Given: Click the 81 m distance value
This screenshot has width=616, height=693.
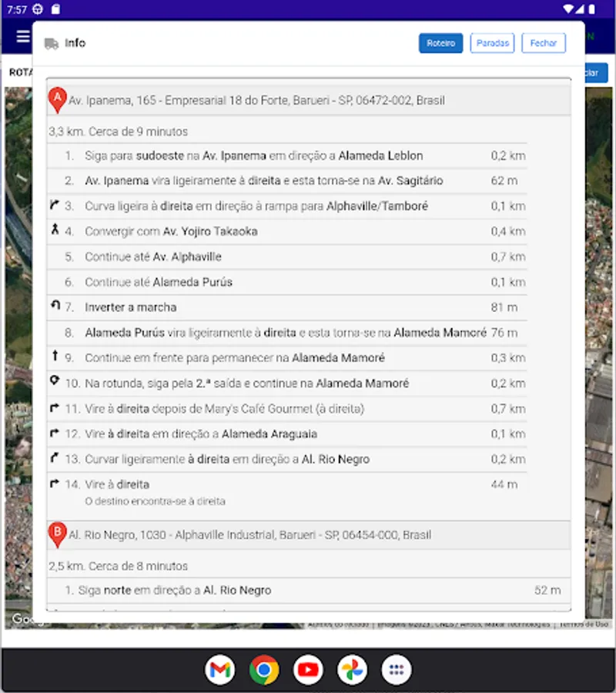Looking at the screenshot, I should tap(504, 307).
